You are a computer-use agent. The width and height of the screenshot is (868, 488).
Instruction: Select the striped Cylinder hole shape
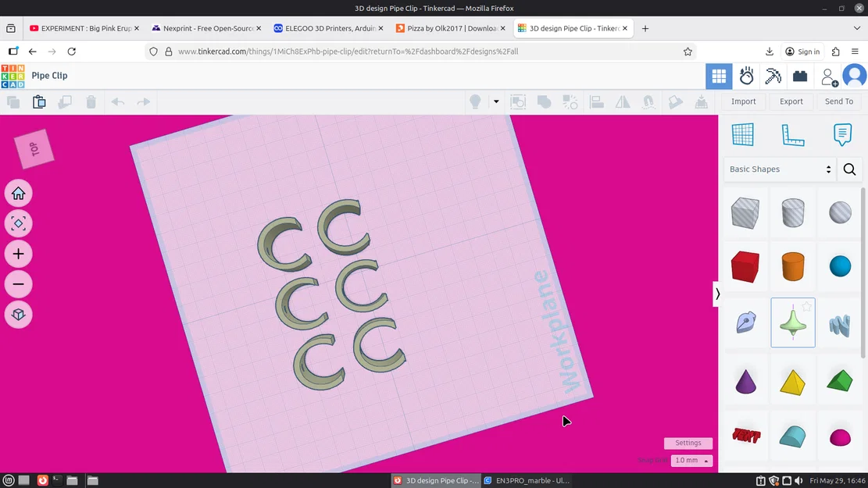tap(793, 213)
